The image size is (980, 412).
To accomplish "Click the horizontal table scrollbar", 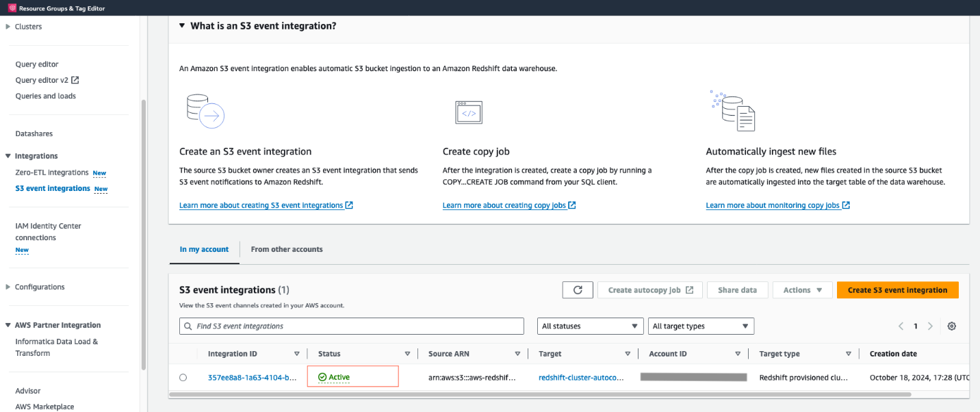I will 539,395.
